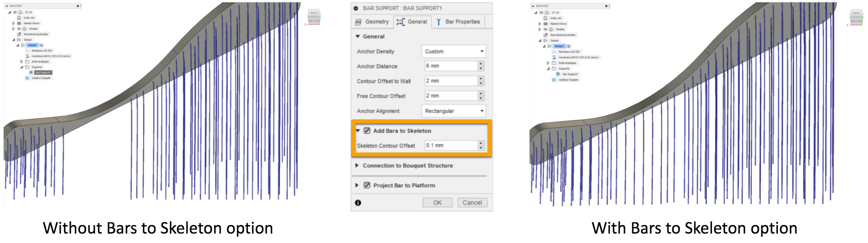Toggle S1 v0 visibility eye in left browser

pos(15,12)
